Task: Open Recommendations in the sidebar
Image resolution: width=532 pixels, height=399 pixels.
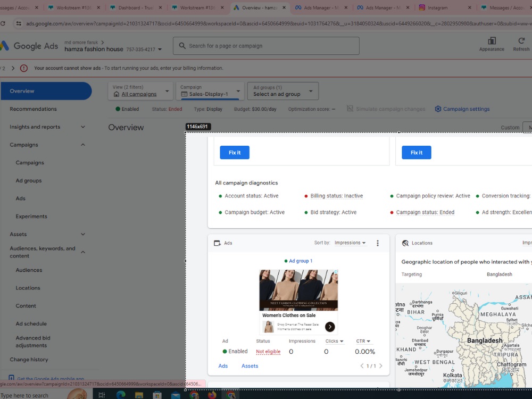Action: tap(33, 109)
